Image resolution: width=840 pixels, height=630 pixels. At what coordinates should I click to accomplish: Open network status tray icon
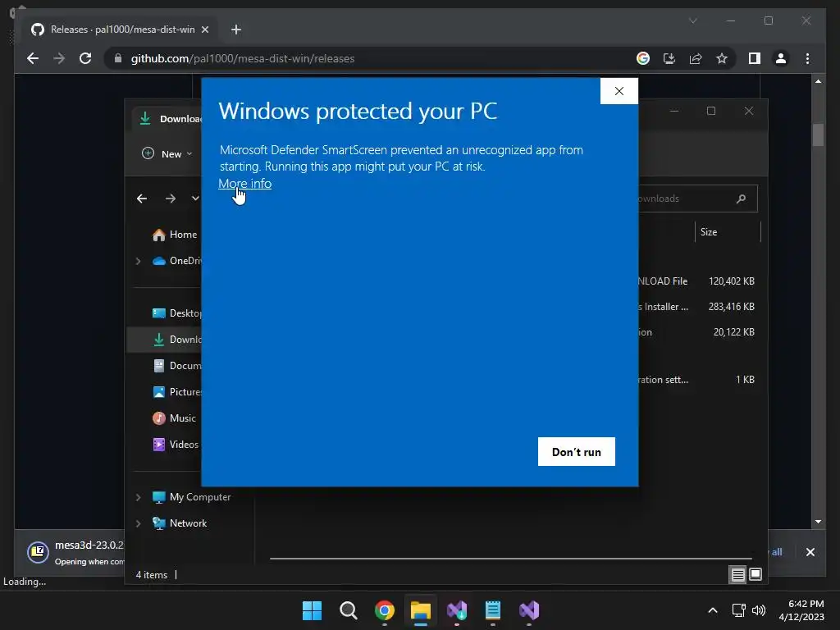(739, 610)
